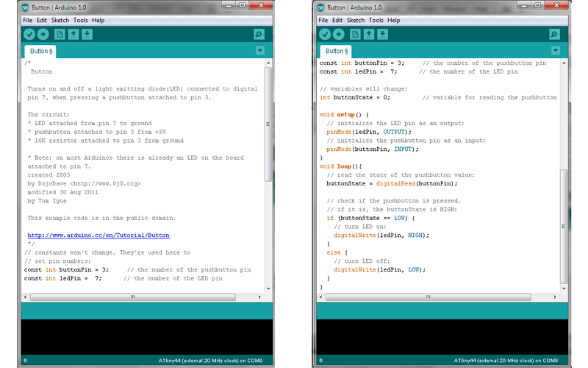Open Help menu in right window
This screenshot has height=368, width=588.
394,21
